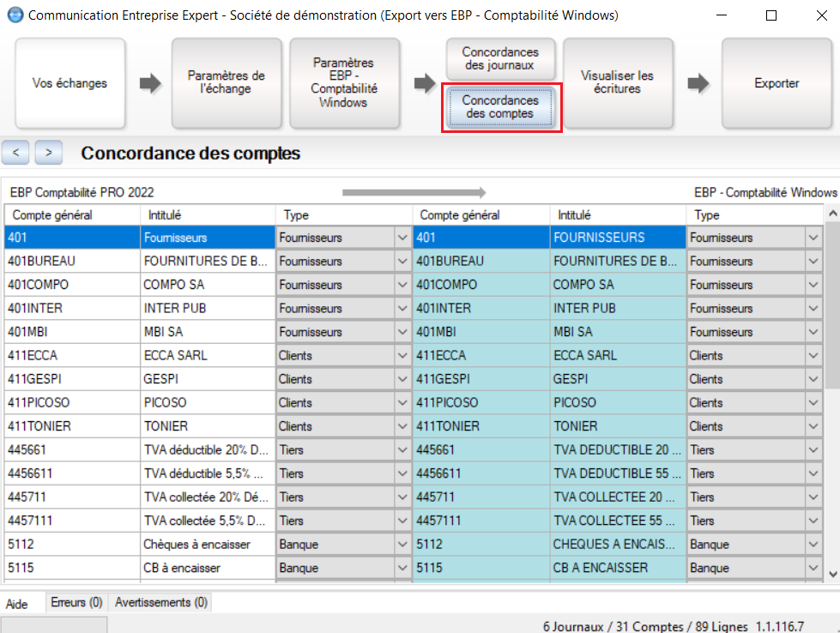Select source row 401 Fournisseurs
Screen dimensions: 840x633
72,238
